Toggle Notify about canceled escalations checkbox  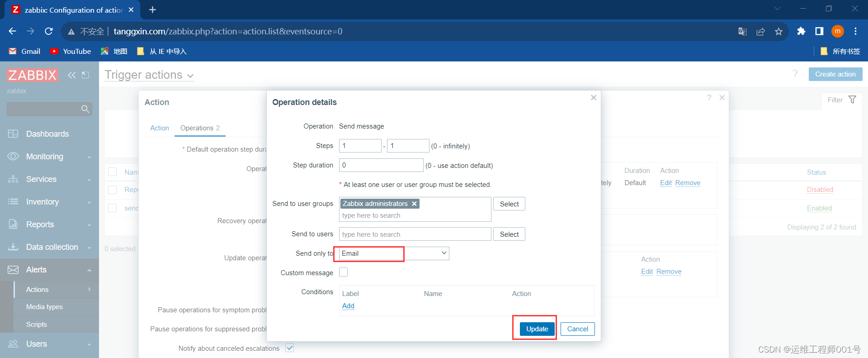click(x=290, y=348)
